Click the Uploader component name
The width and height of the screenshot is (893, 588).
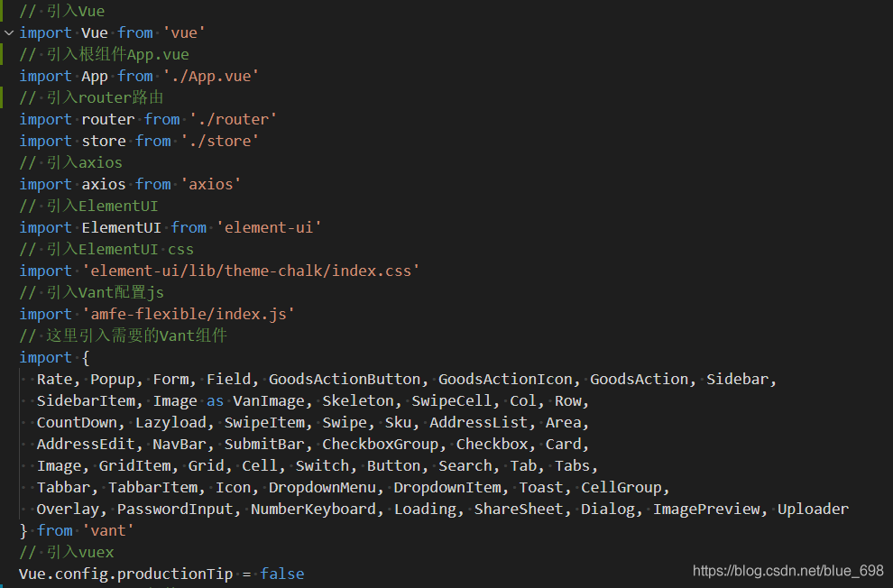coord(813,509)
